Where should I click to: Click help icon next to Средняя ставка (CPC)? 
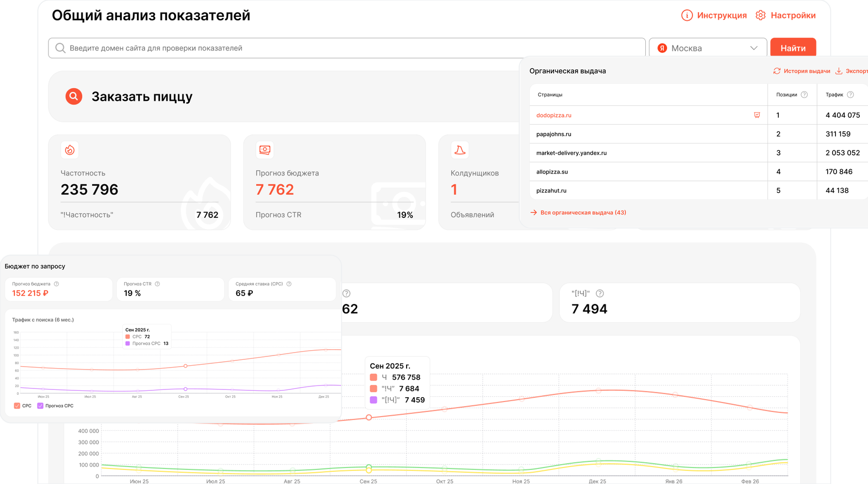coord(289,284)
